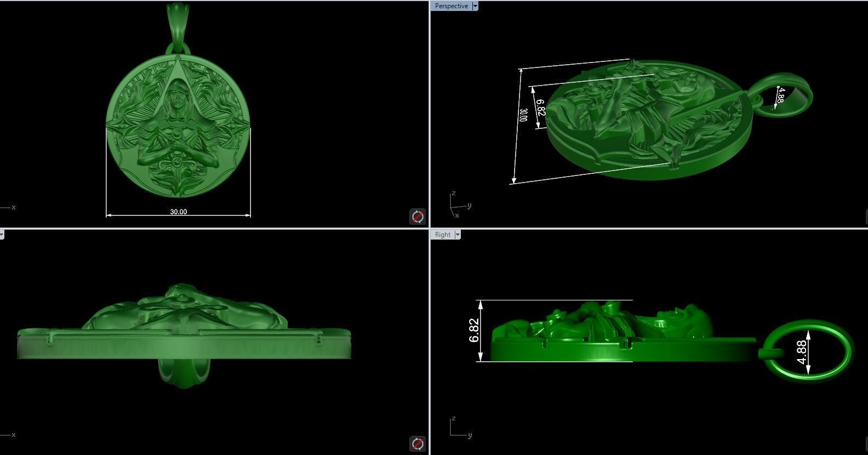Select the 30.00 dimension in Perspective viewport
Viewport: 868px width, 455px height.
click(x=523, y=115)
